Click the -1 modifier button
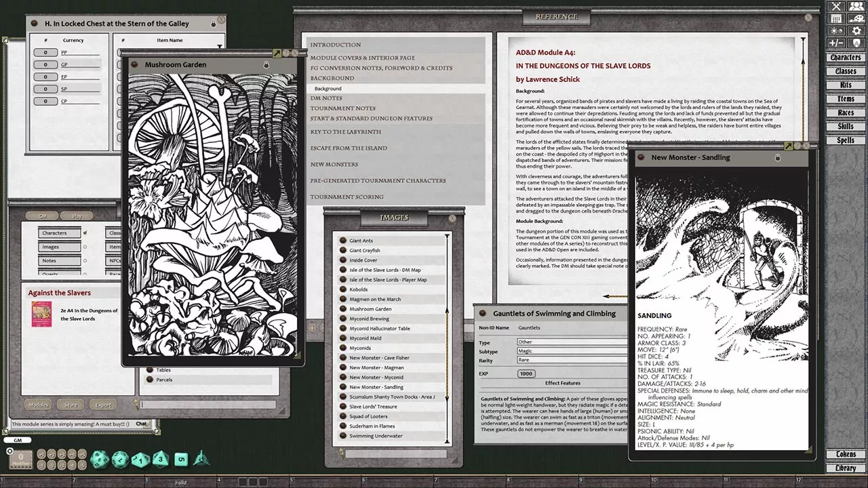Image resolution: width=868 pixels, height=488 pixels. [x=41, y=466]
